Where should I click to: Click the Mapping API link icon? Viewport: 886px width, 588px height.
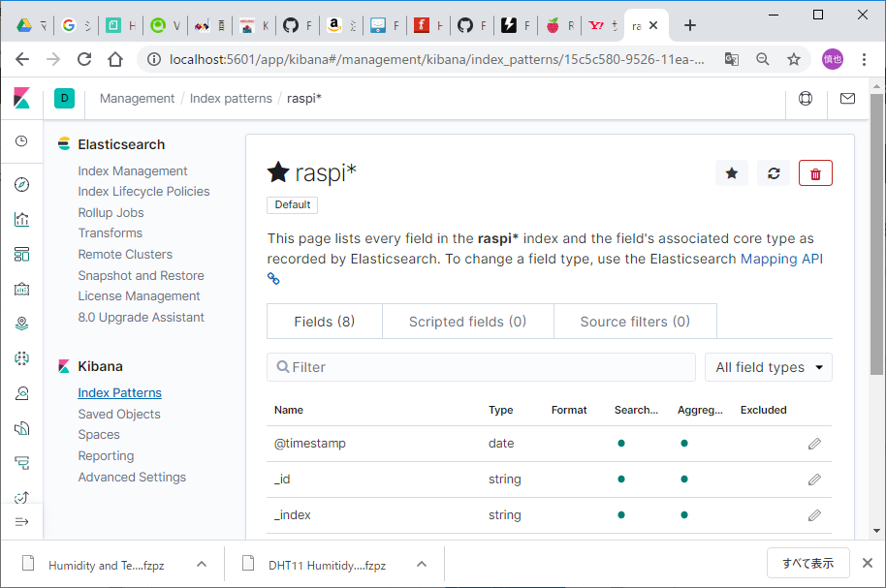273,278
